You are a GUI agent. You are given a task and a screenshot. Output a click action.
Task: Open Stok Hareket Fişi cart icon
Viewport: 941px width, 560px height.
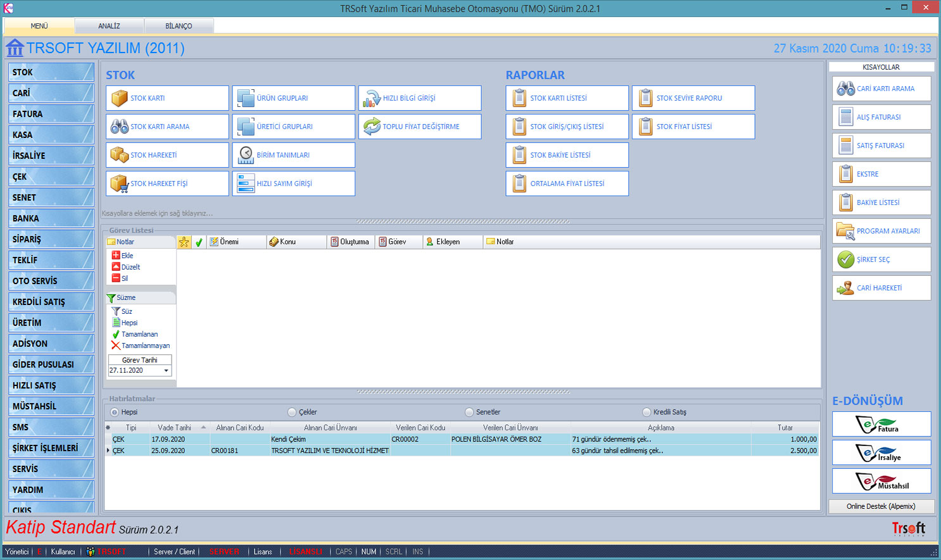[119, 184]
